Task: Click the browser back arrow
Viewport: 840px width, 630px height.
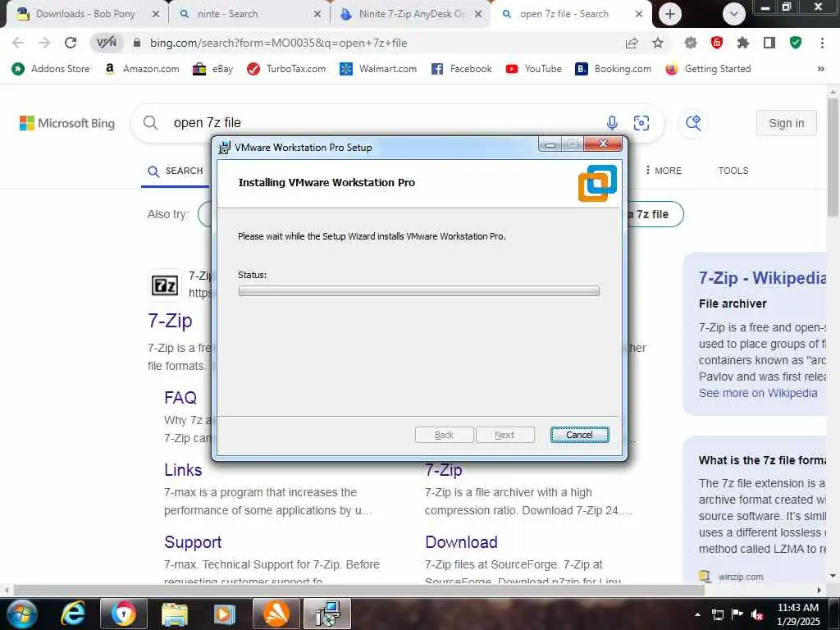Action: pyautogui.click(x=18, y=43)
